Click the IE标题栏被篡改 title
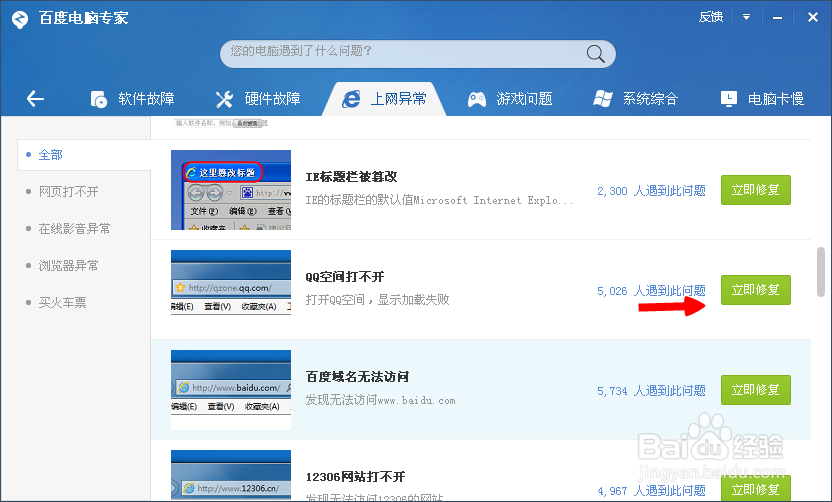This screenshot has height=502, width=832. click(x=351, y=177)
